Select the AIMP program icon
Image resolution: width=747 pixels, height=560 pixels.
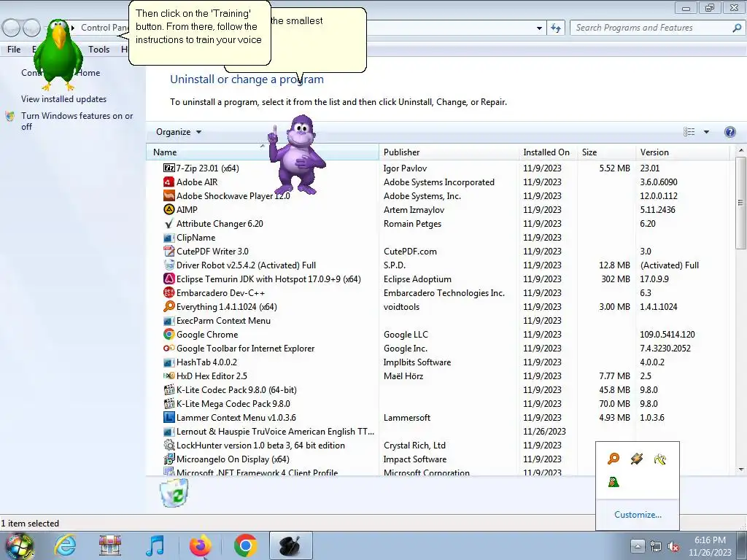[x=169, y=209]
